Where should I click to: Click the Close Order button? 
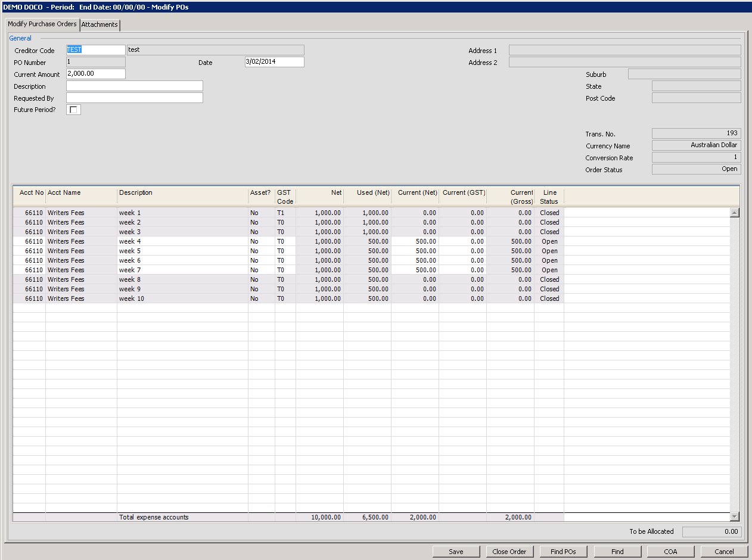point(509,552)
